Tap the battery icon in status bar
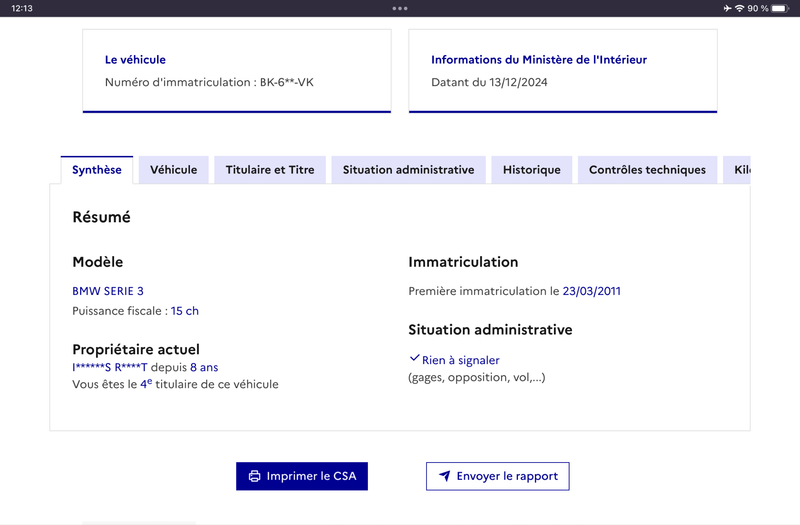 (780, 8)
